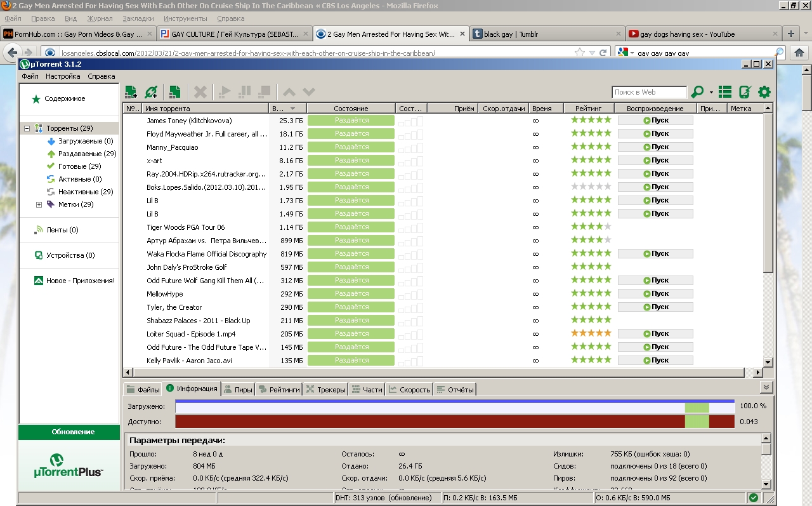
Task: Open the Настройка menu in uTorrent
Action: tap(63, 76)
